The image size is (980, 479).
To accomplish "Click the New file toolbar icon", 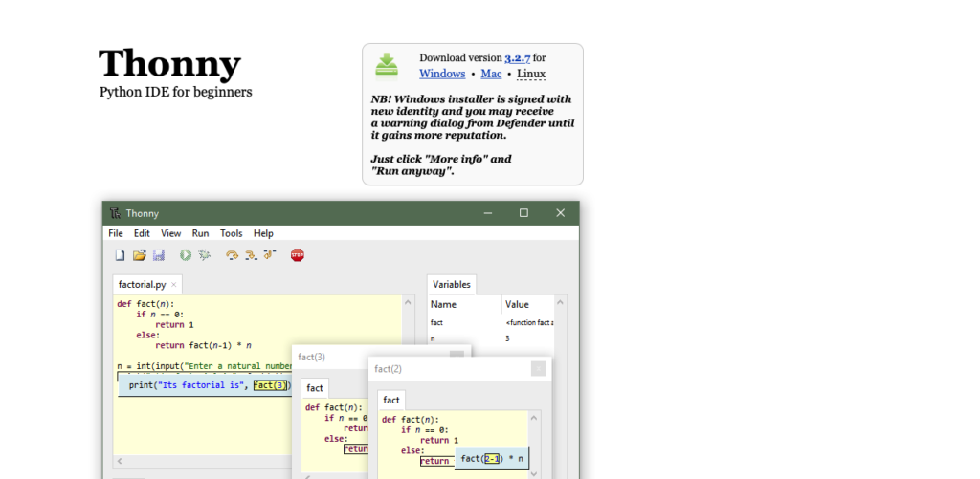I will [x=120, y=255].
